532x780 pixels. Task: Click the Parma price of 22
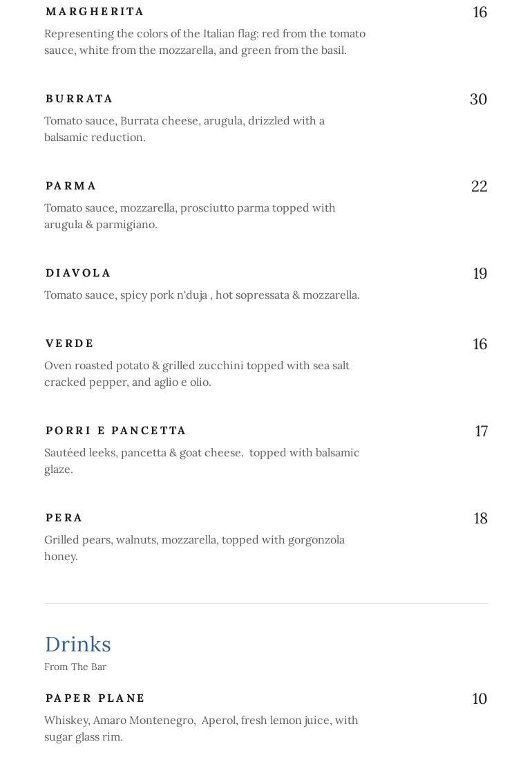[479, 187]
